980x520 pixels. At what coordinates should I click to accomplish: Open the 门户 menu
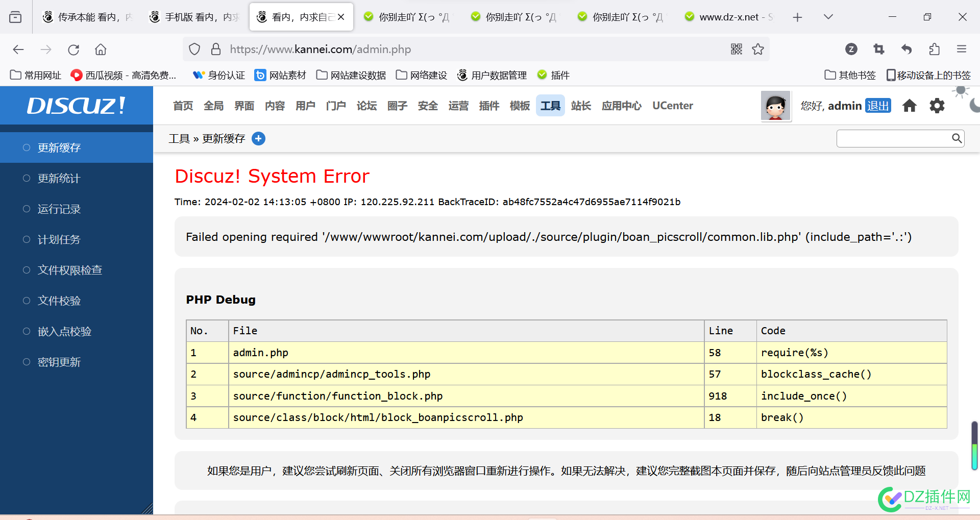[336, 106]
